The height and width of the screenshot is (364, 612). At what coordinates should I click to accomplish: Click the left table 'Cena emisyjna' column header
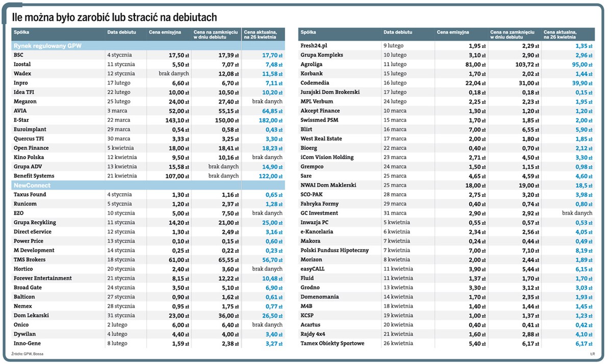(165, 32)
